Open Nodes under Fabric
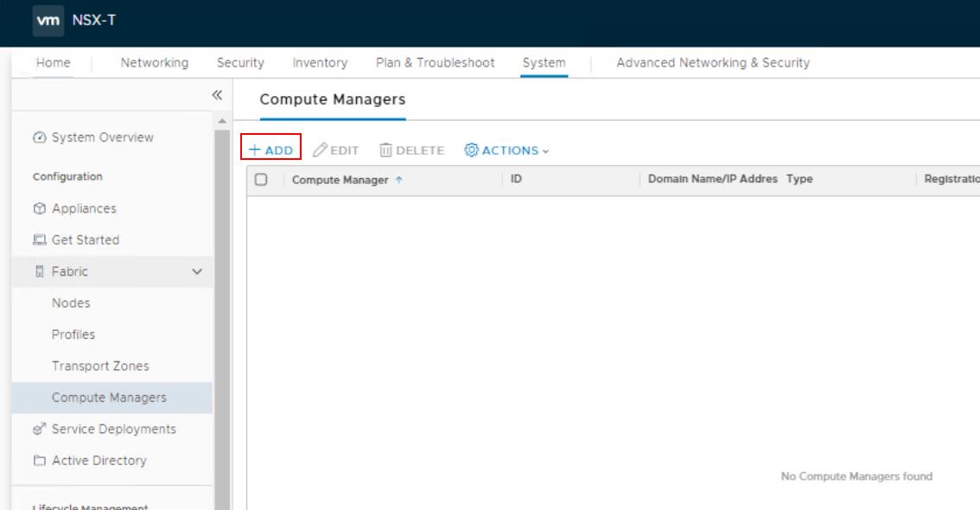 click(x=71, y=303)
